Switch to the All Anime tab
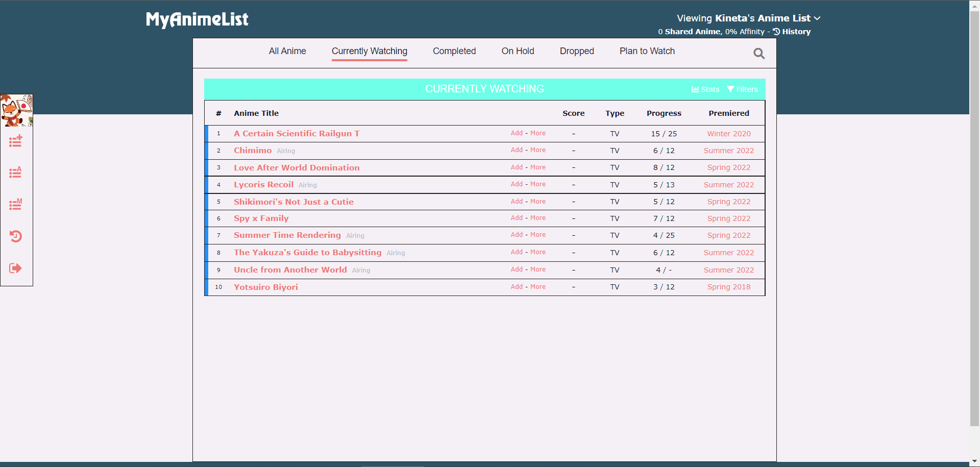Viewport: 980px width, 467px height. pyautogui.click(x=287, y=51)
